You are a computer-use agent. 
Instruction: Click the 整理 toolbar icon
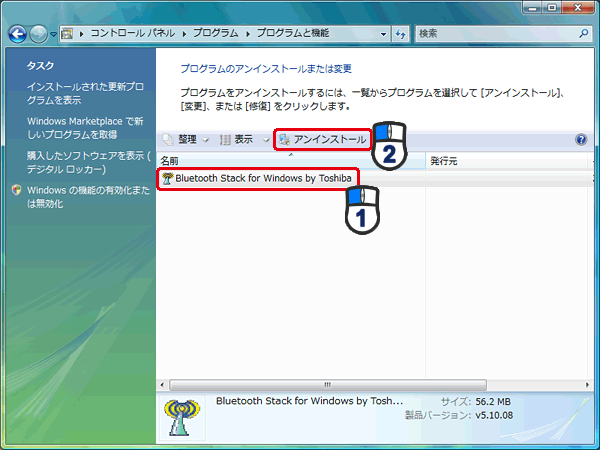click(168, 140)
